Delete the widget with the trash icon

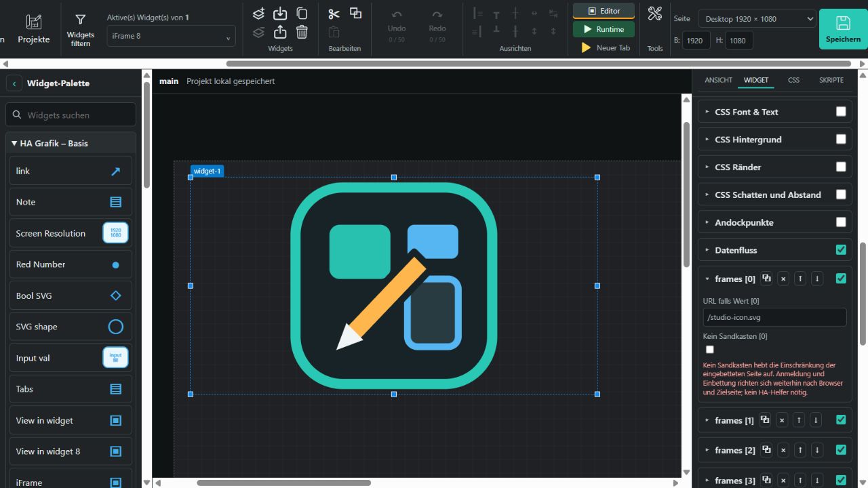302,32
